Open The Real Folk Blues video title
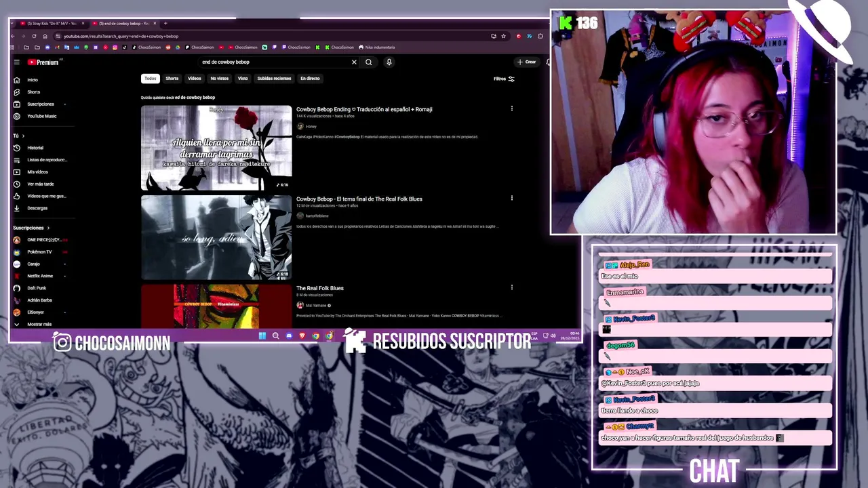The image size is (868, 488). click(320, 288)
